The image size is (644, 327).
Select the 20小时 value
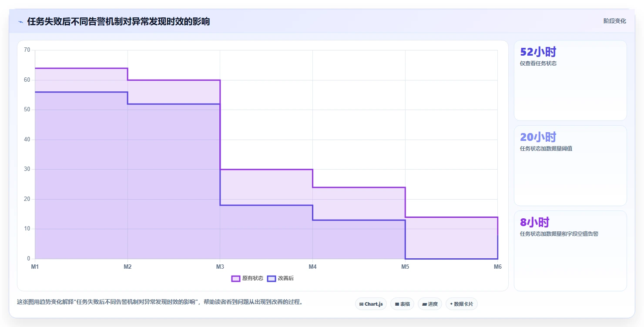click(538, 137)
